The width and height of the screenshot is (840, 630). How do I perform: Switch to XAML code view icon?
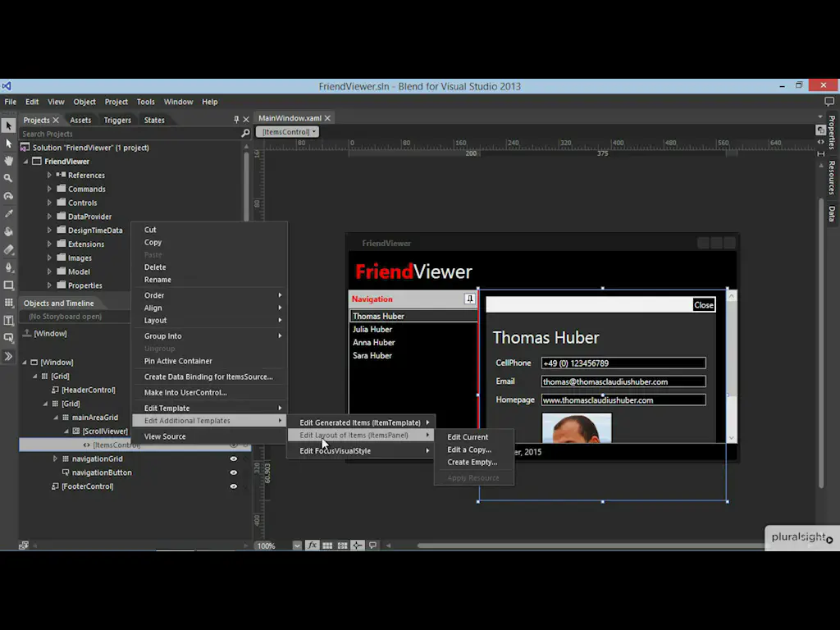click(x=820, y=142)
